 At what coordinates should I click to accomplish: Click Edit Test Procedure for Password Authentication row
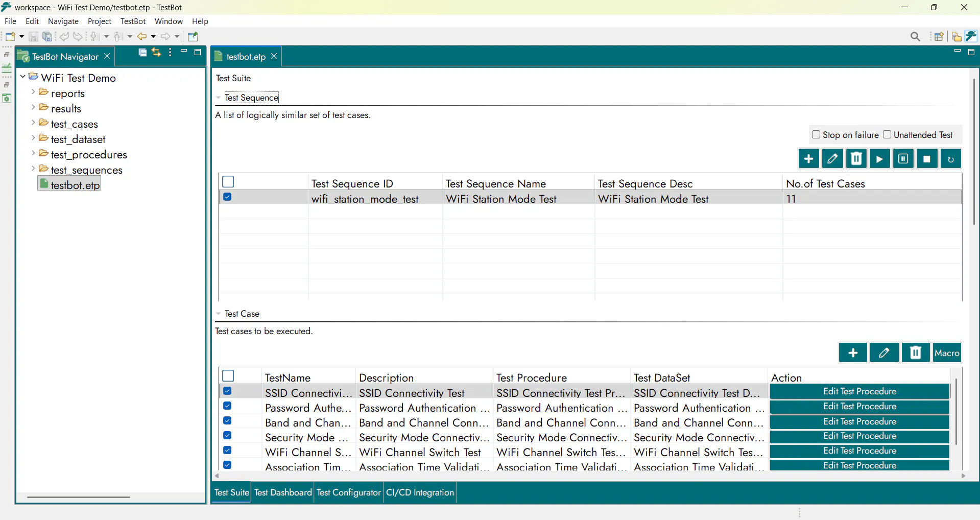click(x=859, y=406)
